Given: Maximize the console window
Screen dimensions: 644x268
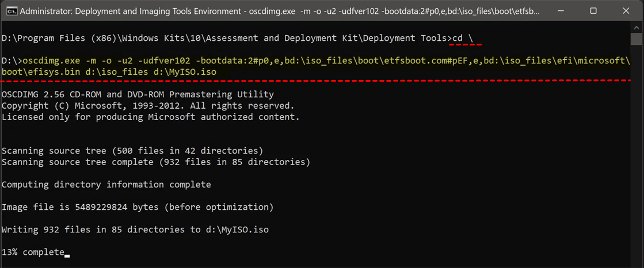Looking at the screenshot, I should (593, 11).
